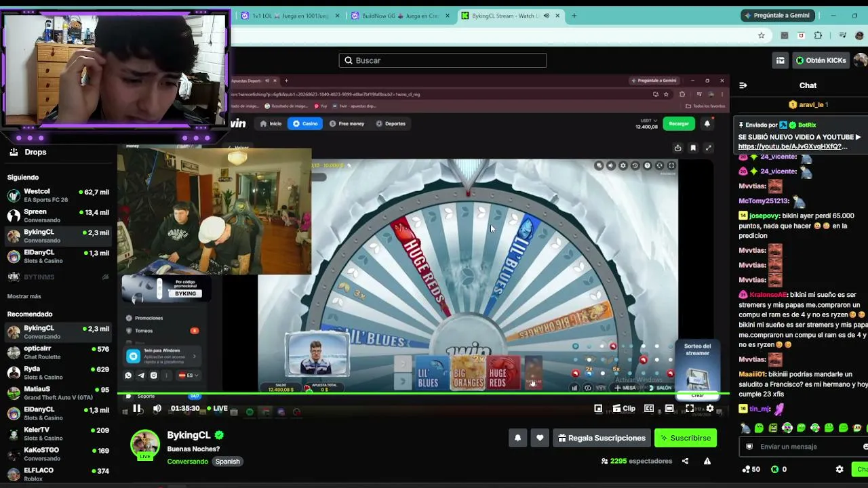Select Casino tab in streamed site

pyautogui.click(x=305, y=123)
